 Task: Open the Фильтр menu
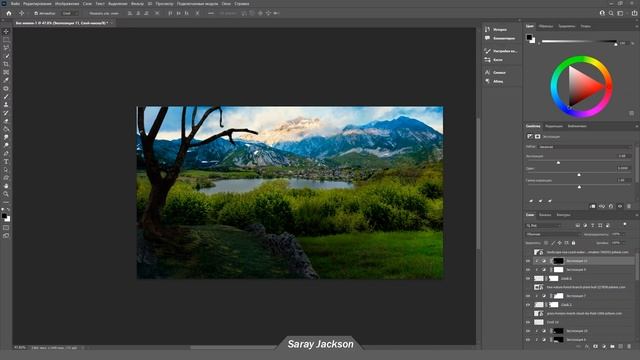[x=137, y=4]
